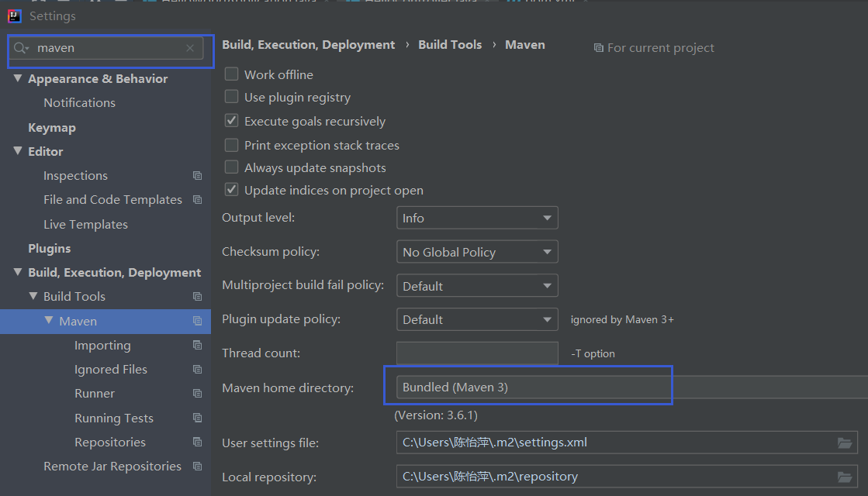Select Notifications in settings tree
The width and height of the screenshot is (868, 496).
pyautogui.click(x=80, y=103)
